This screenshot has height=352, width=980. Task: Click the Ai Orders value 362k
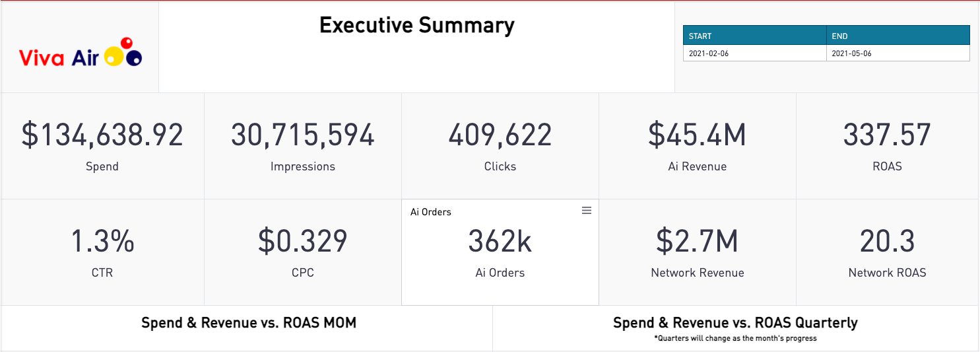pyautogui.click(x=500, y=242)
